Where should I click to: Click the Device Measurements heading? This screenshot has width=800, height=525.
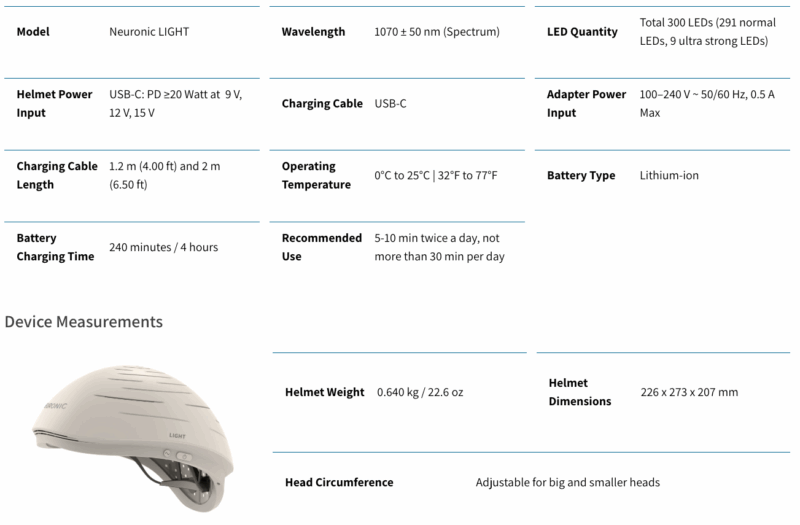click(x=84, y=322)
